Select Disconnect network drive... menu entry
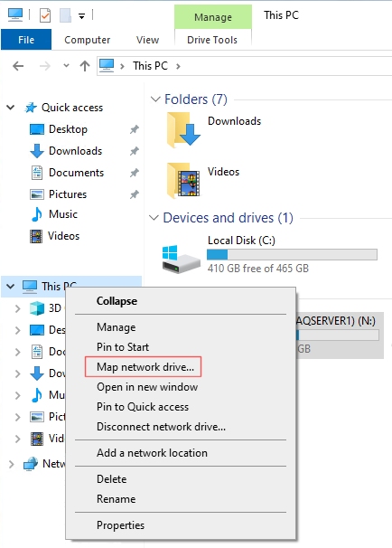 click(x=162, y=427)
